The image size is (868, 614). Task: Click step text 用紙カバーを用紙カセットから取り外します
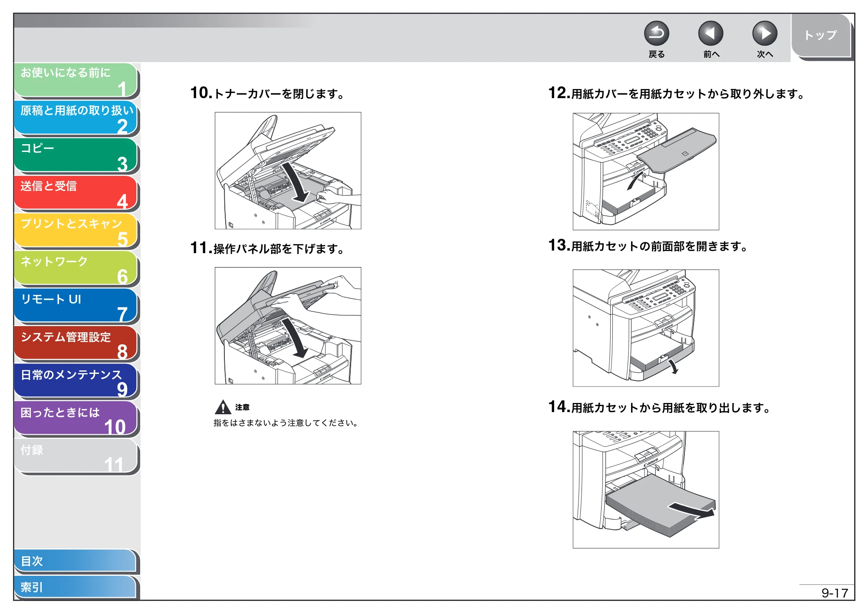click(x=688, y=94)
